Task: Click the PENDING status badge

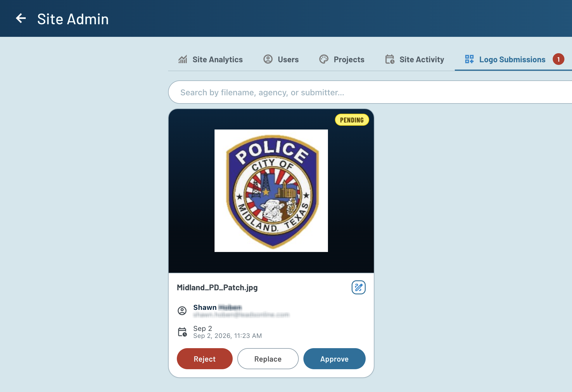Action: point(352,120)
